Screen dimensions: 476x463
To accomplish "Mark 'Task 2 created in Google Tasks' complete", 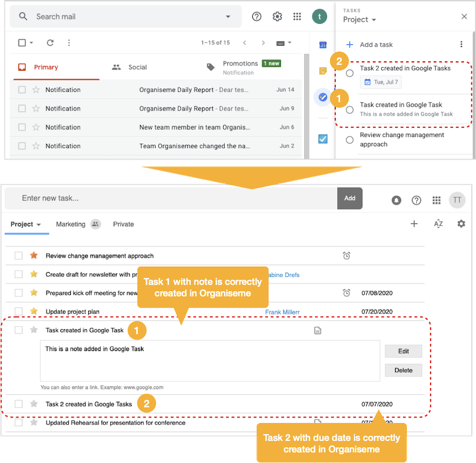I will click(x=349, y=73).
